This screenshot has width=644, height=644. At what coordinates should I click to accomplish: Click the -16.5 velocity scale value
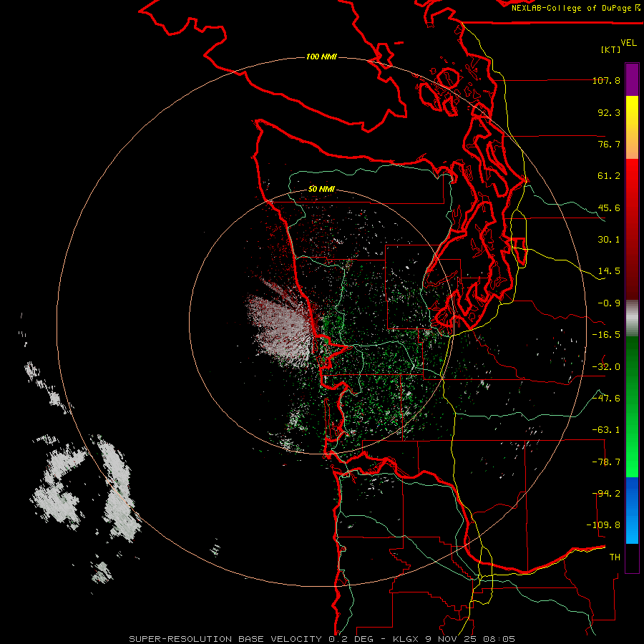click(x=606, y=335)
